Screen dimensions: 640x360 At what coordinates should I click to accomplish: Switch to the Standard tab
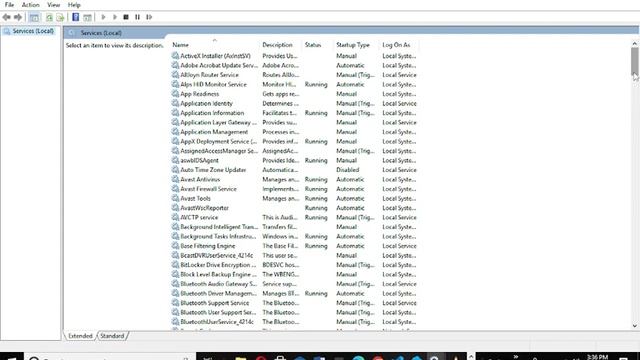coord(112,336)
